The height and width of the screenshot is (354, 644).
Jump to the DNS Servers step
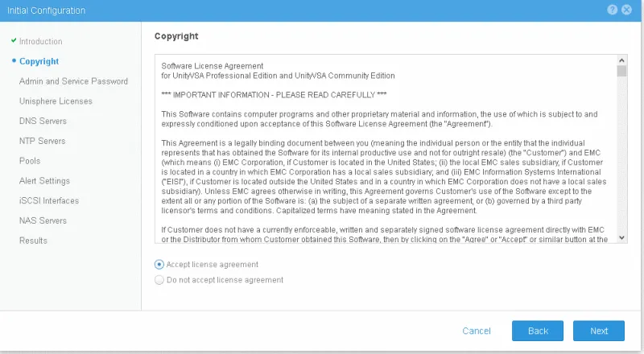pos(43,121)
